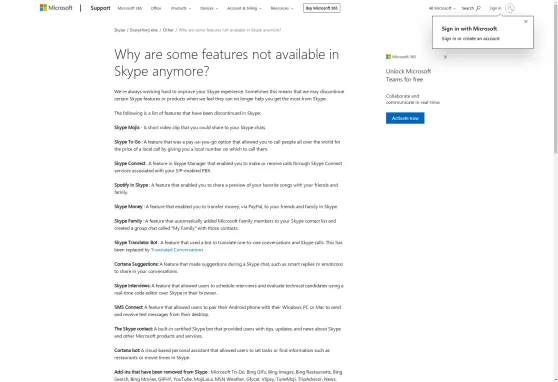This screenshot has width=558, height=382.
Task: Click the Support link in header
Action: pyautogui.click(x=100, y=8)
